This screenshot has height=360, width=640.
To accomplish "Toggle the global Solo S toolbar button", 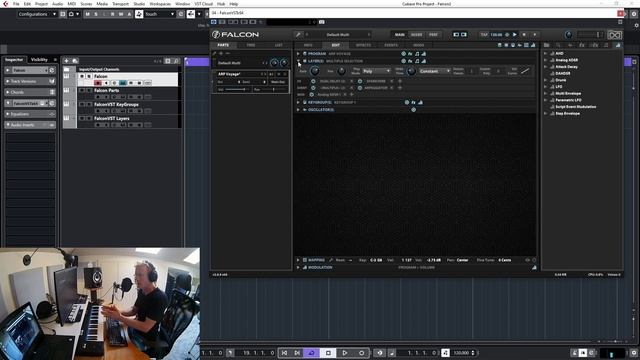I will (x=96, y=14).
